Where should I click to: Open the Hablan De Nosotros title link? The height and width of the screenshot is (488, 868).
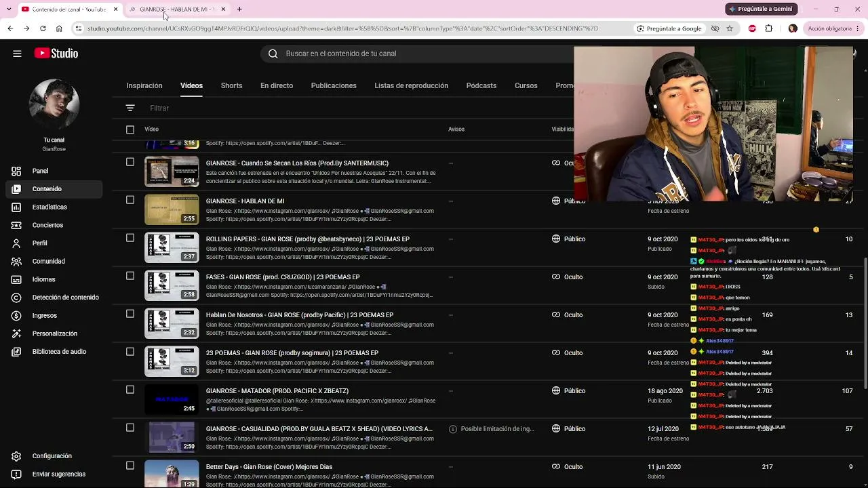[x=300, y=315]
